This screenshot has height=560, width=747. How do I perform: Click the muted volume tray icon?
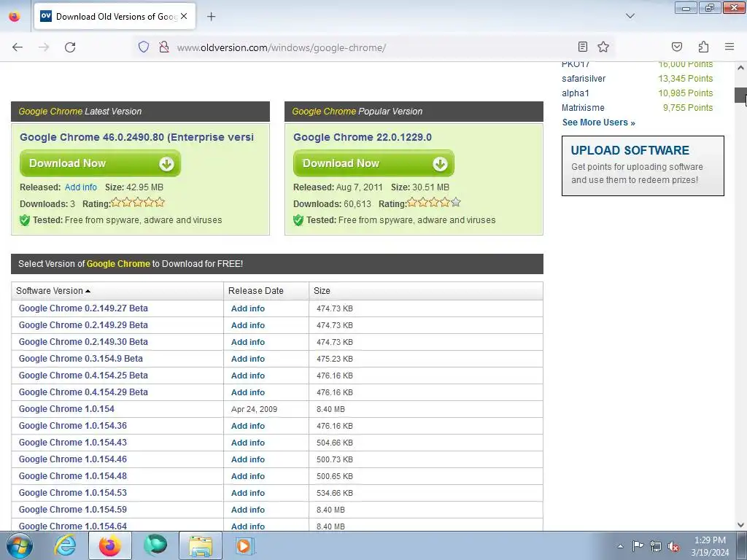(673, 546)
